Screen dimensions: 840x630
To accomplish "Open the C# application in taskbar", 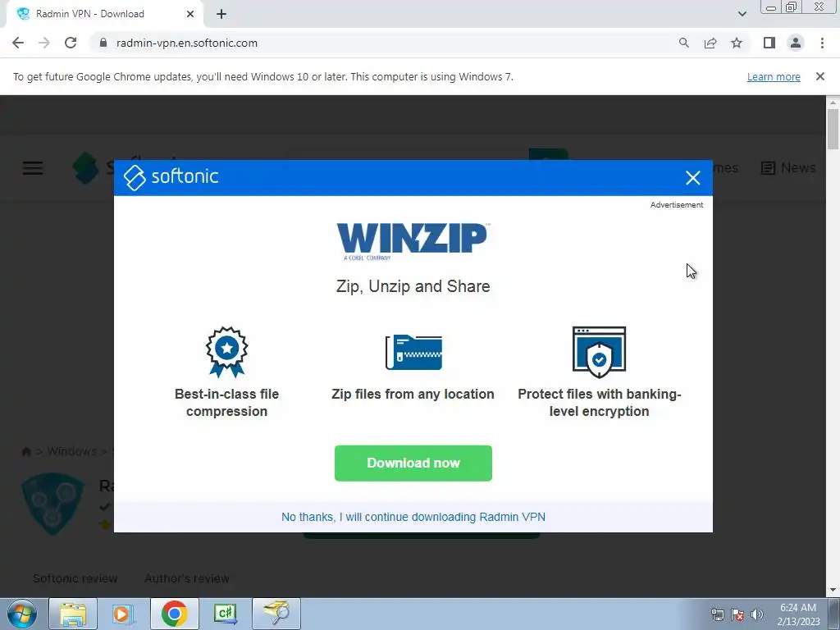I will point(225,614).
